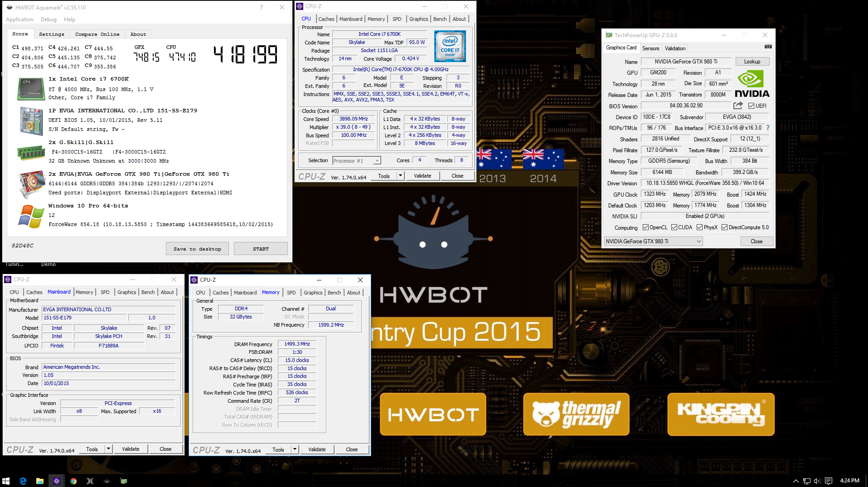868x487 pixels.
Task: Click the GPU Name field in GPU-Z
Action: pyautogui.click(x=686, y=62)
